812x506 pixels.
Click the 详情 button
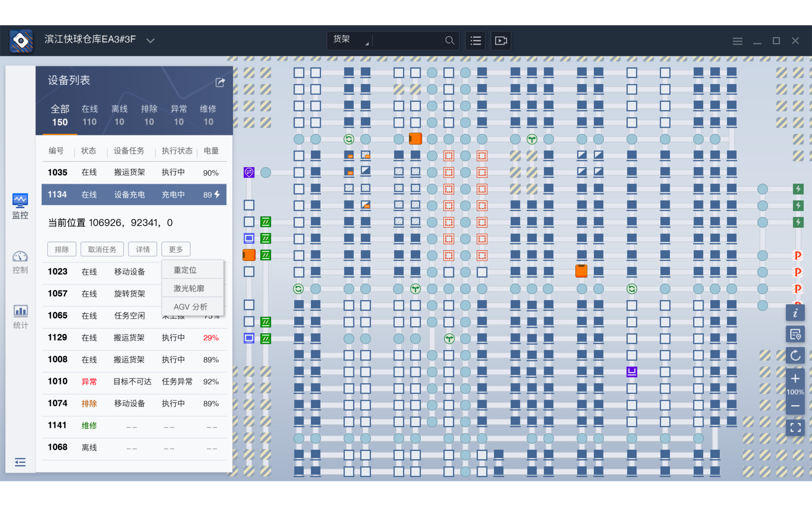[x=143, y=249]
